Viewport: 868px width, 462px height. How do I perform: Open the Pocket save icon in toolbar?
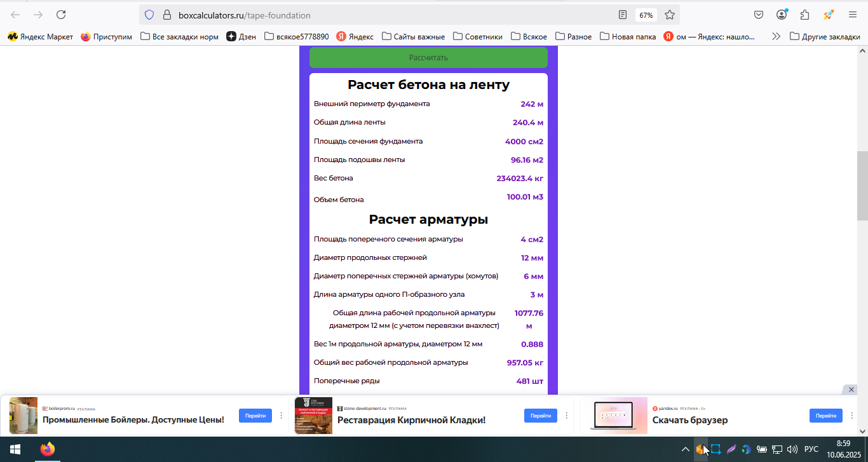coord(759,15)
